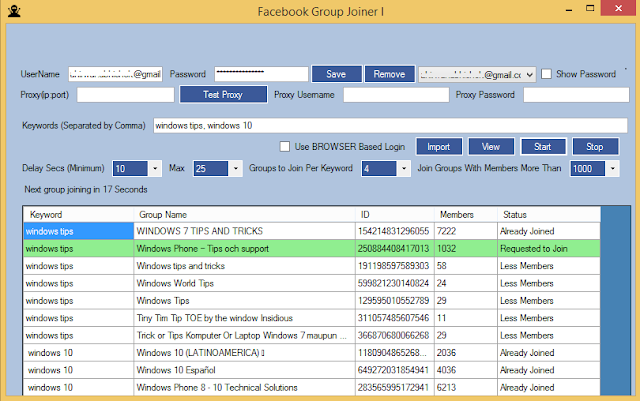Focus the UserName input field
This screenshot has width=640, height=401.
pos(115,74)
